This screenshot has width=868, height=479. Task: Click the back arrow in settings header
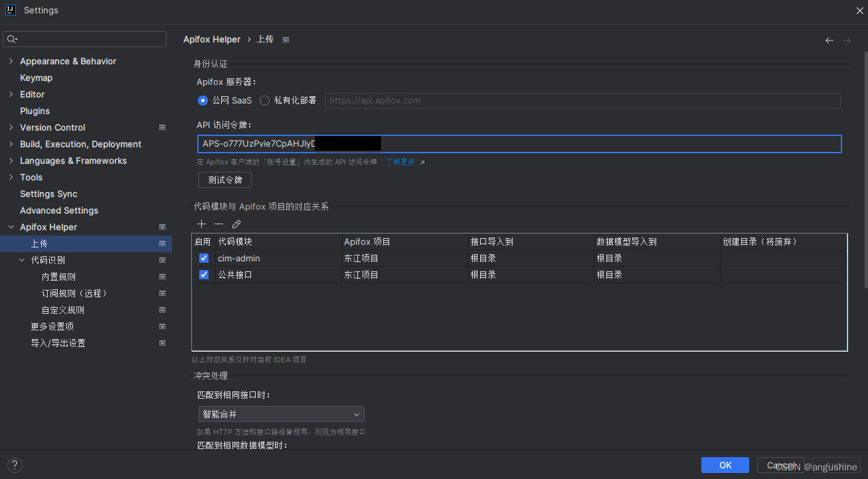(x=829, y=40)
